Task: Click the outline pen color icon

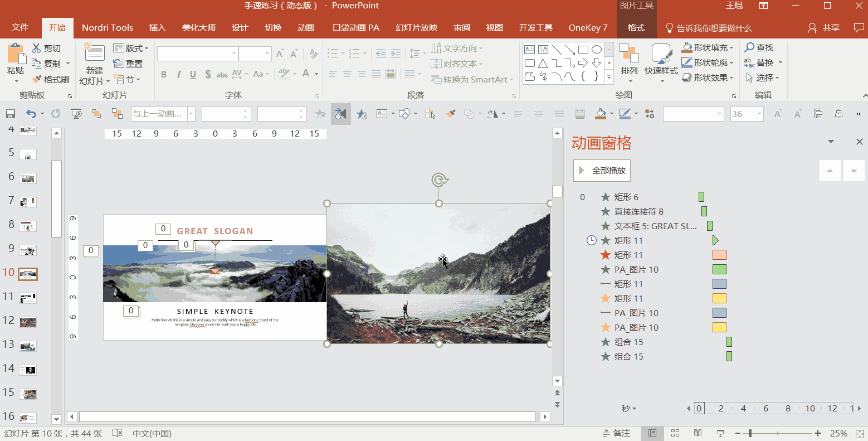Action: click(625, 114)
